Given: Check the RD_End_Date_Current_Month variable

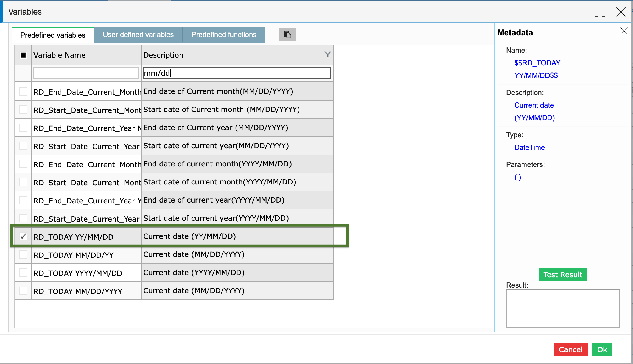Looking at the screenshot, I should (x=23, y=91).
